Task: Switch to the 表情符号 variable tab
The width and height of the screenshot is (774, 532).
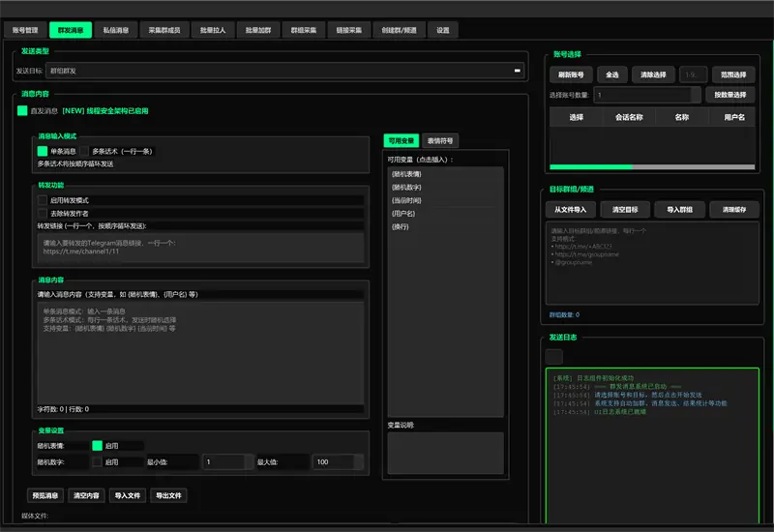Action: [440, 140]
